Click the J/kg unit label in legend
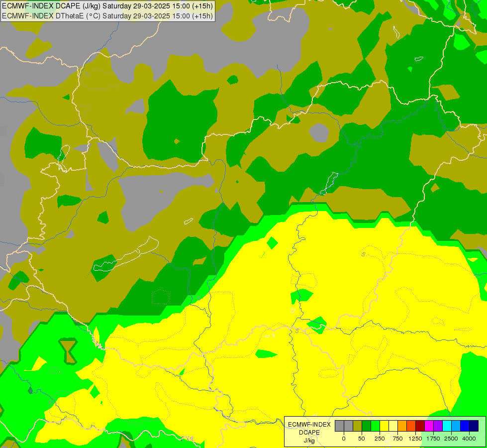The height and width of the screenshot is (448, 487). [309, 441]
